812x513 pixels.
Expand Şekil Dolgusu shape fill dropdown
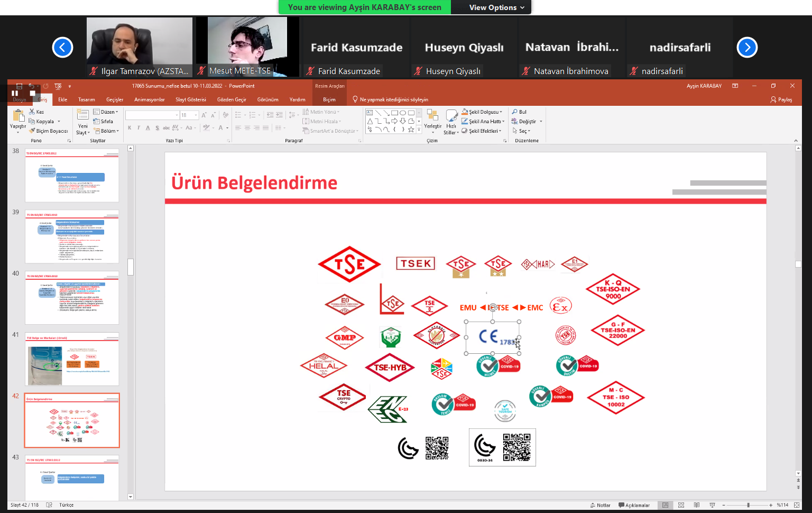[501, 112]
